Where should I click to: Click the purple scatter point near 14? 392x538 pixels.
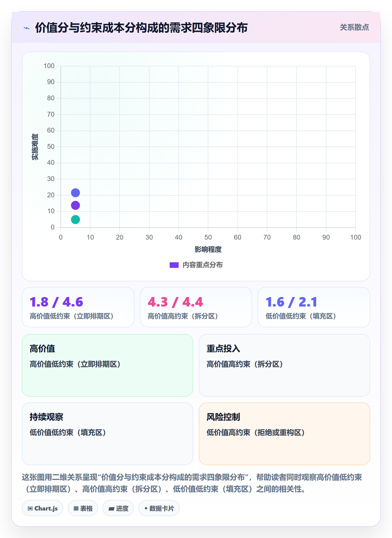tap(75, 205)
